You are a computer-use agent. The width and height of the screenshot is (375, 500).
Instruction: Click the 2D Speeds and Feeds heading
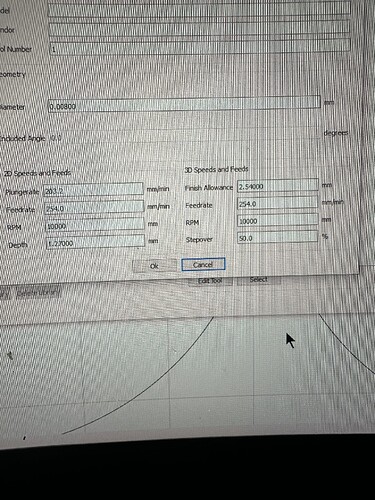coord(37,173)
